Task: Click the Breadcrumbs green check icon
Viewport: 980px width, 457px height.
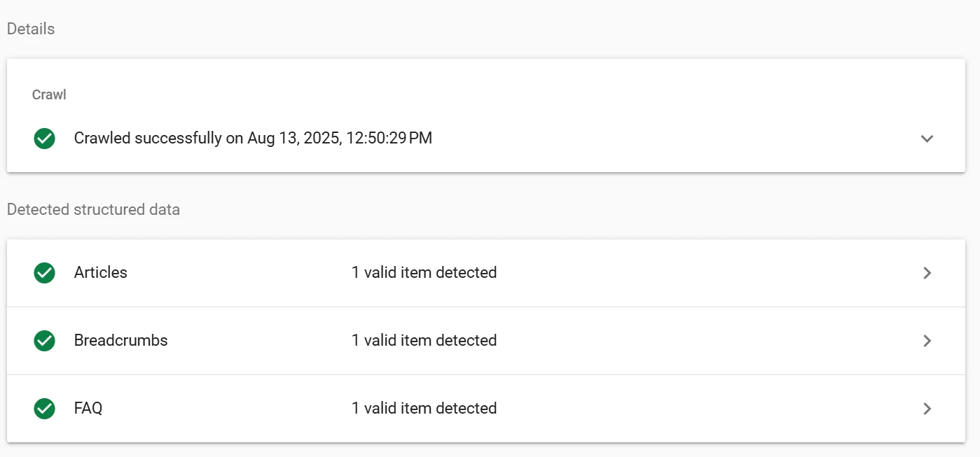Action: (x=45, y=340)
